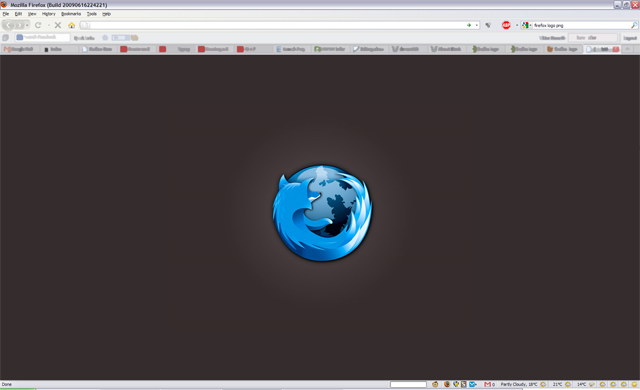Click the weather icon right of 21°C
640x390 pixels.
point(568,384)
